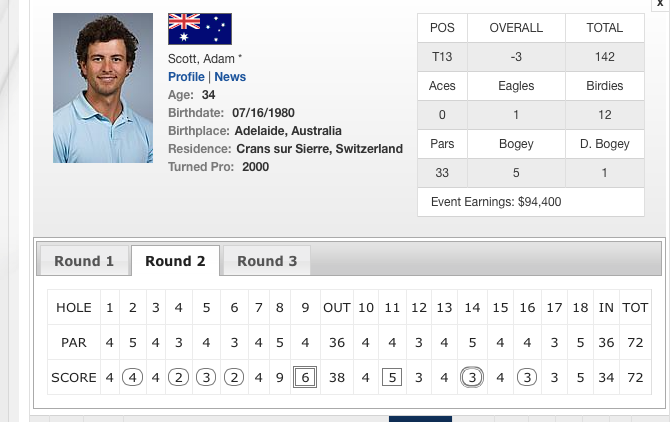Click the circled score on hole 16
The width and height of the screenshot is (670, 422).
click(x=527, y=378)
